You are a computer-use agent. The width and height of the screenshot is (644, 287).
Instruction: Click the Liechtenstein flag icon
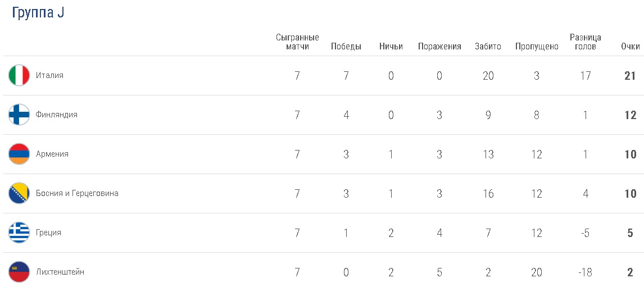tap(19, 272)
